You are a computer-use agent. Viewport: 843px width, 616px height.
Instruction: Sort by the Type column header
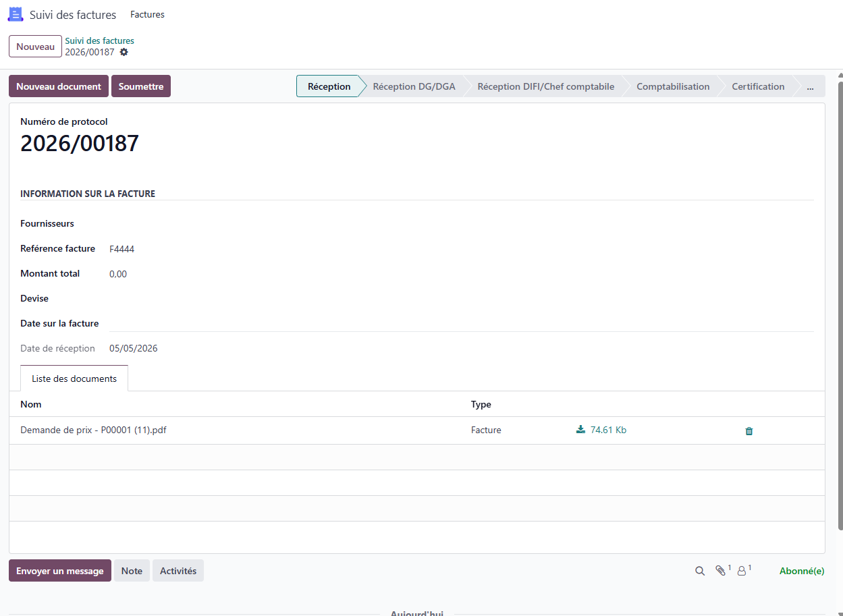pyautogui.click(x=481, y=404)
